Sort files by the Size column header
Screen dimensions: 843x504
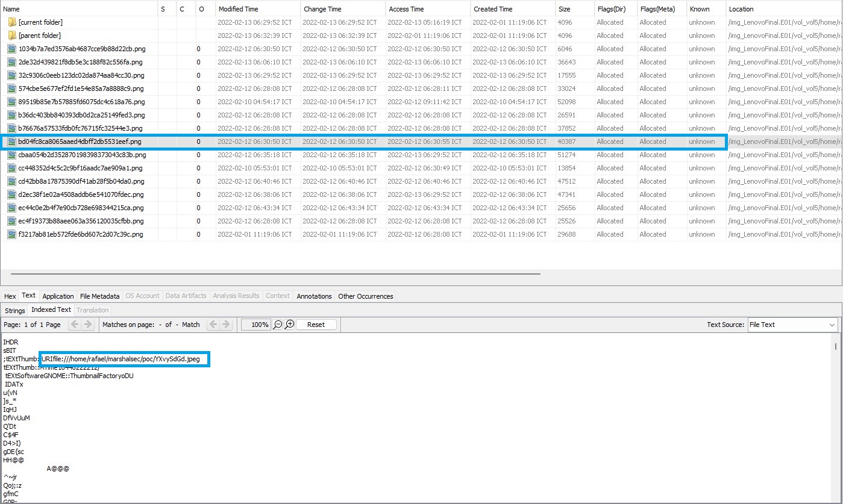pyautogui.click(x=565, y=9)
